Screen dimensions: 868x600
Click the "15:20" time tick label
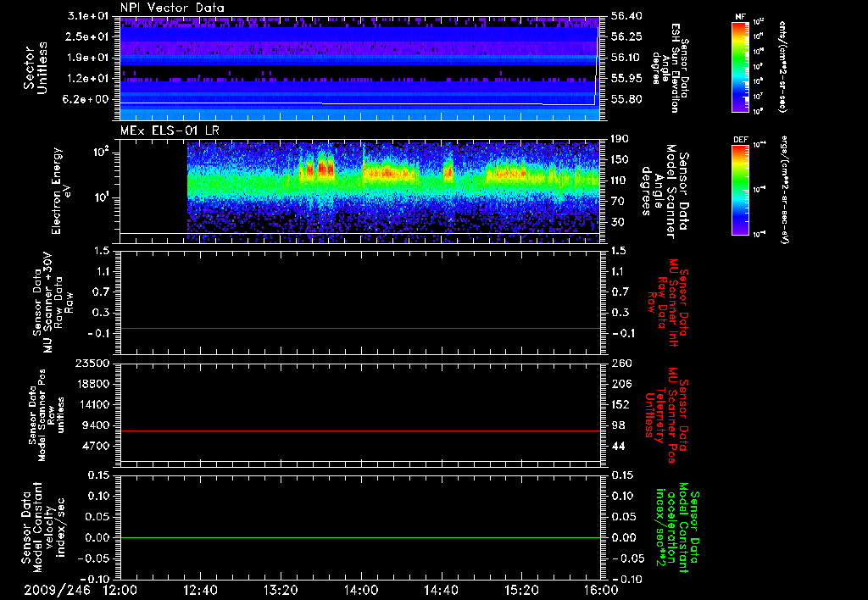tap(521, 590)
